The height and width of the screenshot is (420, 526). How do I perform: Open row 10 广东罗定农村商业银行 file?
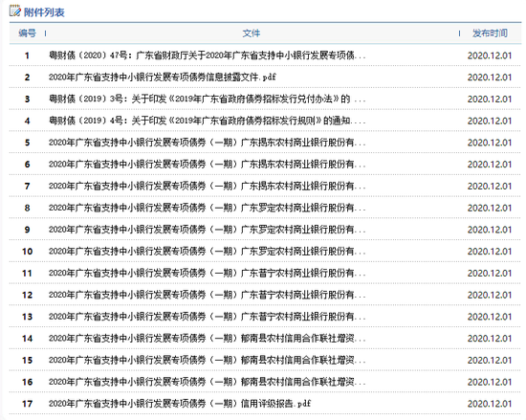(207, 252)
